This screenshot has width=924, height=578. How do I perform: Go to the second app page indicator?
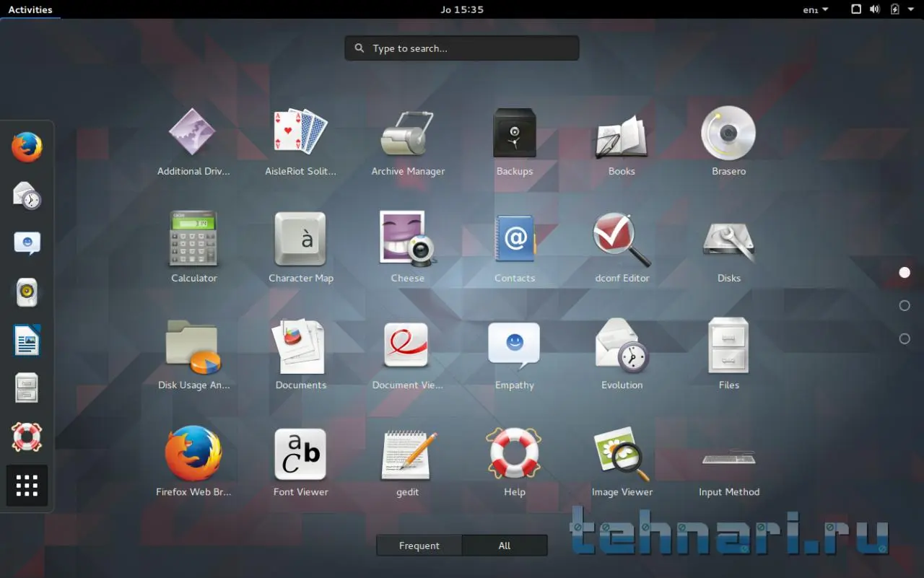[905, 306]
